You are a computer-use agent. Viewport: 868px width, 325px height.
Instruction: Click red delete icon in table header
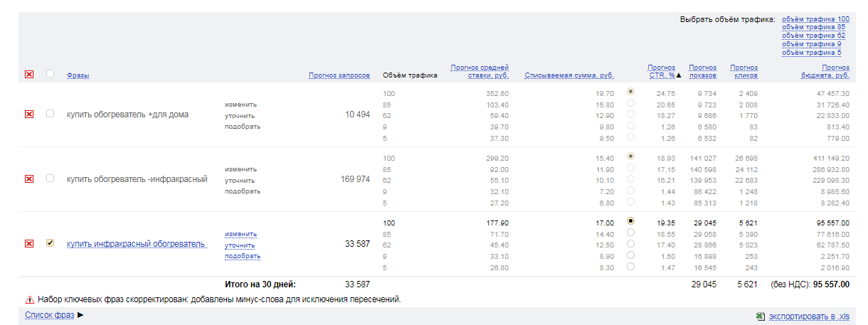(29, 75)
